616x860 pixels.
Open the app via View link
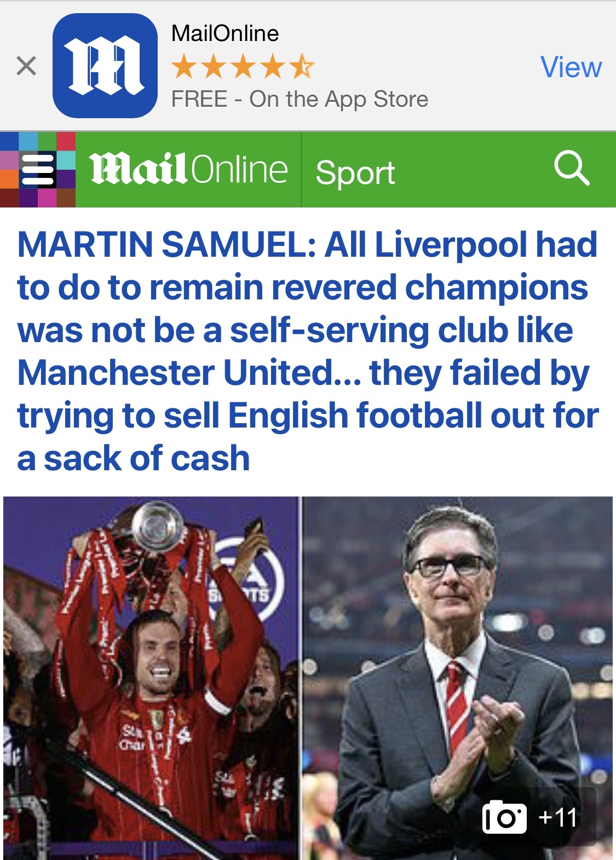[x=571, y=67]
